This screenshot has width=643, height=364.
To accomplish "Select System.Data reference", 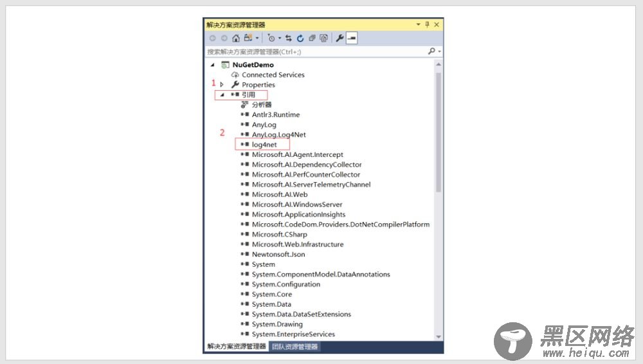I will (271, 304).
